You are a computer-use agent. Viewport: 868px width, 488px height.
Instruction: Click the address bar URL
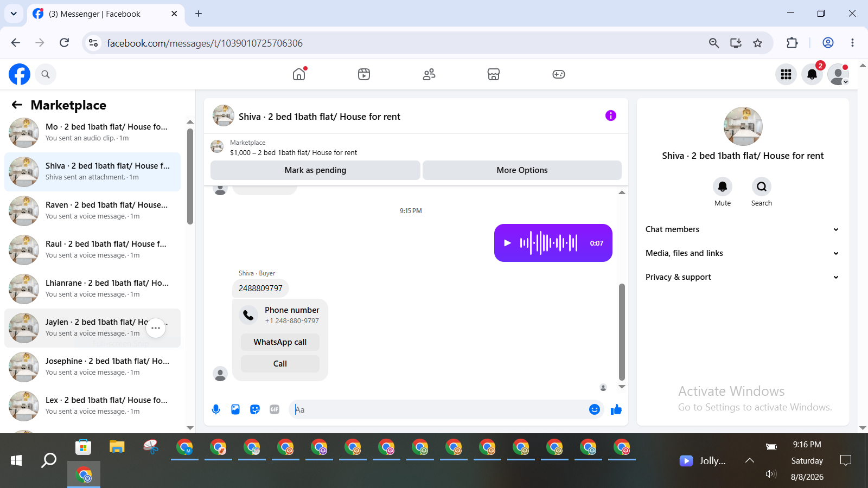[x=205, y=43]
